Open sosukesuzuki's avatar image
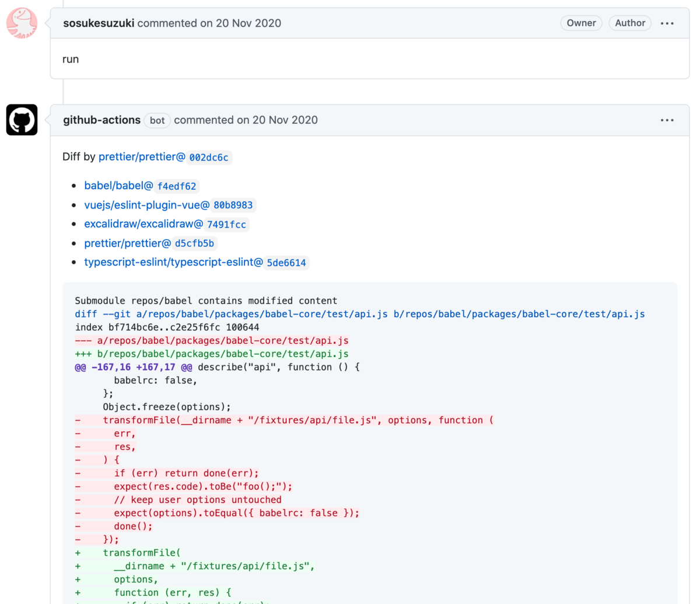 (x=22, y=23)
